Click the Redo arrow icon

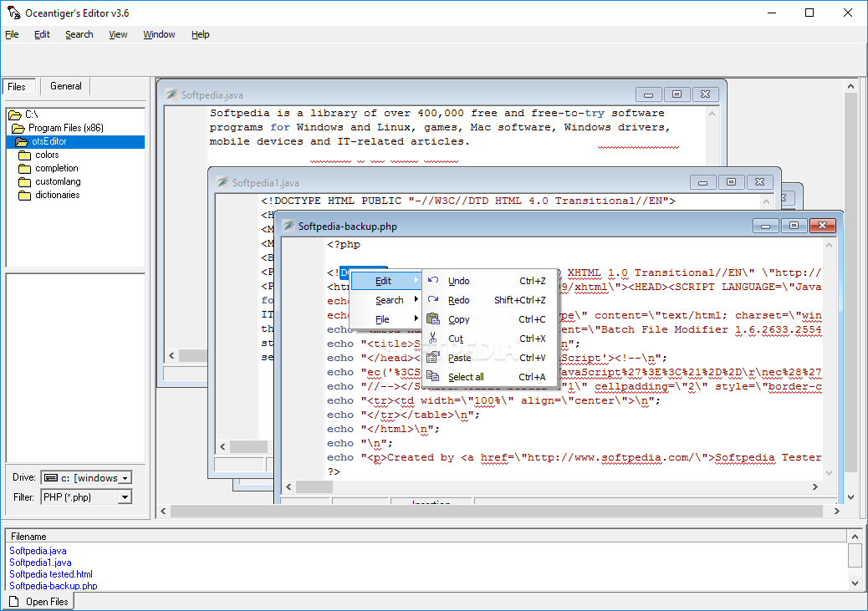tap(433, 299)
